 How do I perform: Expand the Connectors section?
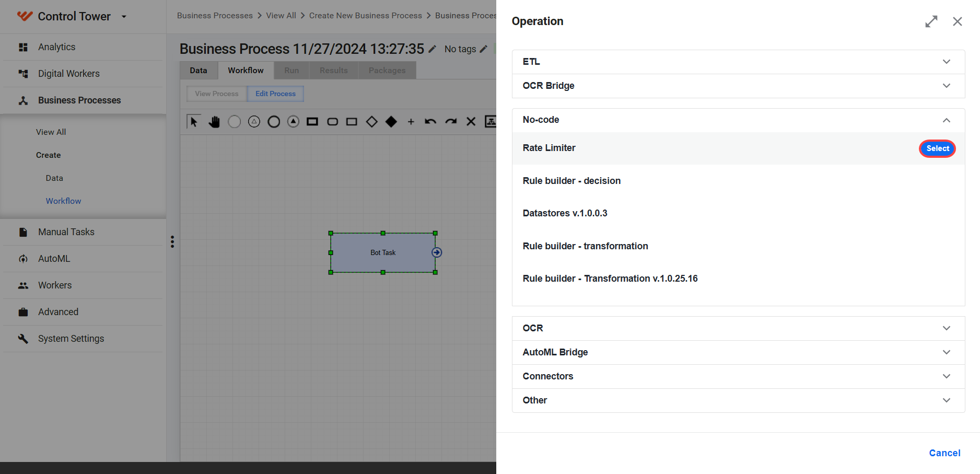738,376
